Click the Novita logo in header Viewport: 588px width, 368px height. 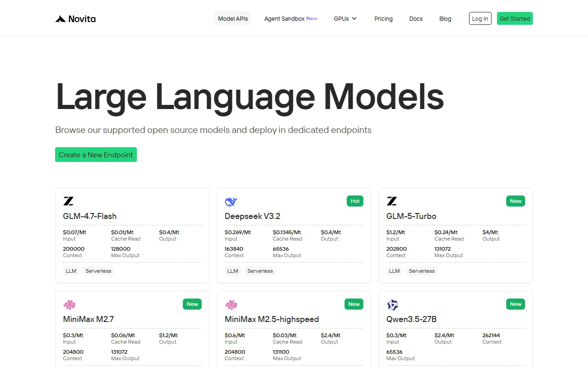(x=75, y=19)
